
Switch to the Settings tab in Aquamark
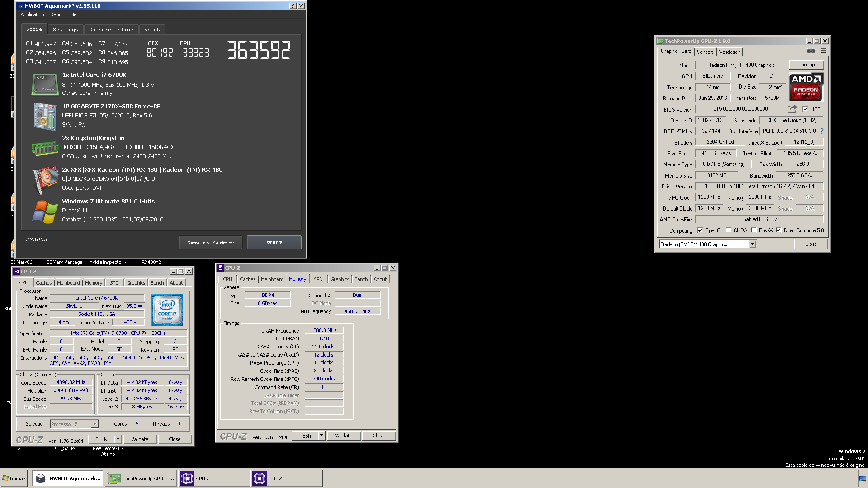pyautogui.click(x=66, y=29)
